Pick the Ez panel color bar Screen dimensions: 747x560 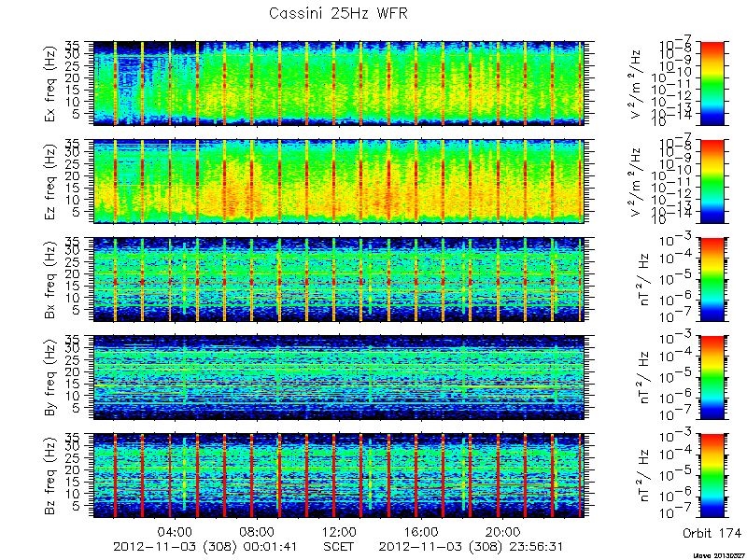[x=712, y=181]
